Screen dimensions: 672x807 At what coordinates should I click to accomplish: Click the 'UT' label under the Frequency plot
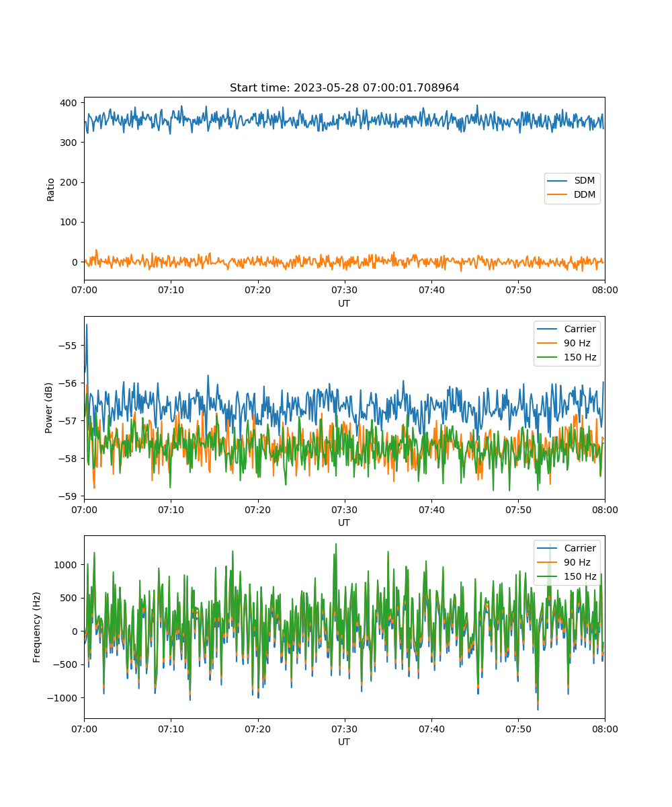(344, 742)
